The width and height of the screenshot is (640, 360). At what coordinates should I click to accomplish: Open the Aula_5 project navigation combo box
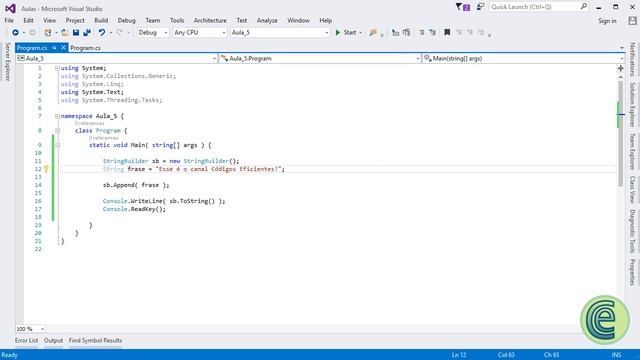[116, 58]
